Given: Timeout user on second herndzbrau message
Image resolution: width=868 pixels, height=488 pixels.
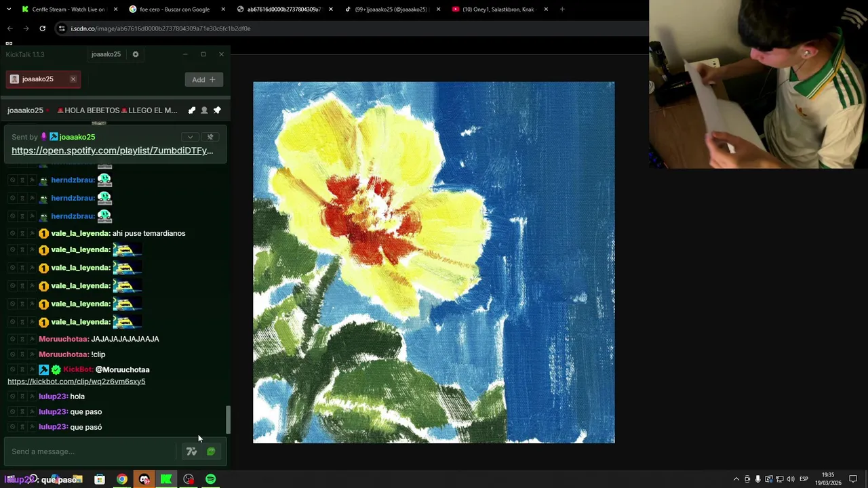Looking at the screenshot, I should tap(22, 198).
